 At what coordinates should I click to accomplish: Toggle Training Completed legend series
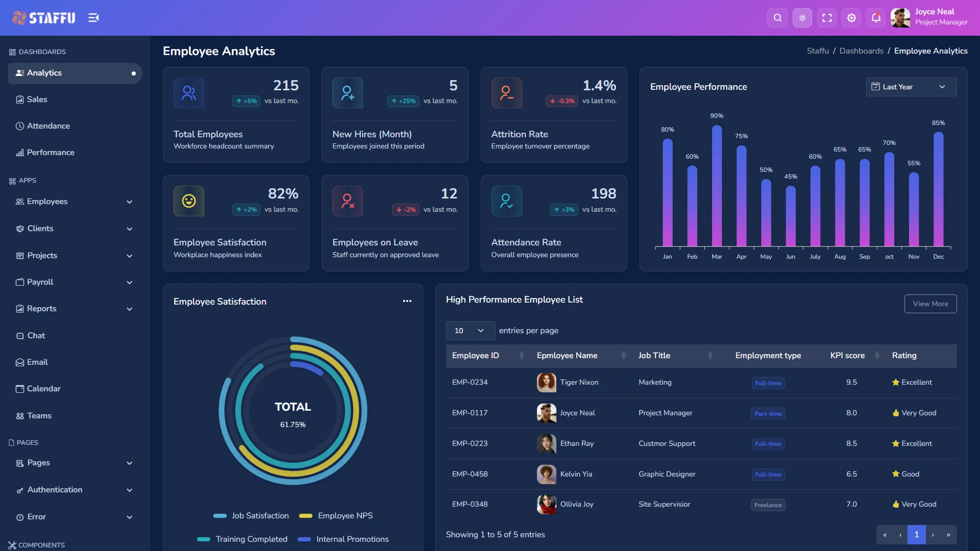coord(242,539)
